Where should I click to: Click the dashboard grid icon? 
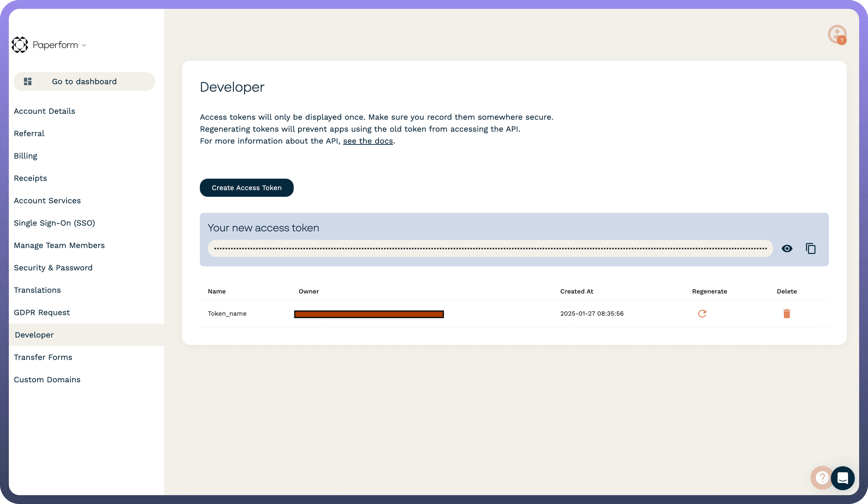[x=27, y=82]
